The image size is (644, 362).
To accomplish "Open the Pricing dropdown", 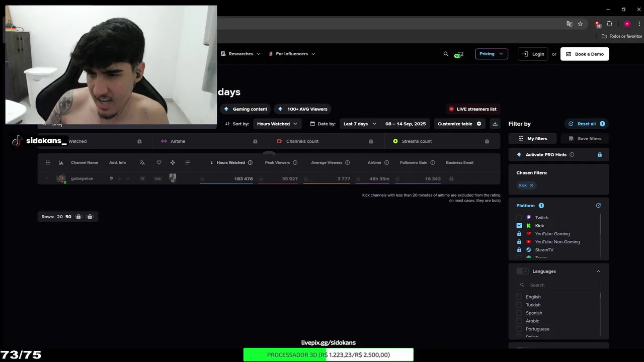I will pos(492,54).
